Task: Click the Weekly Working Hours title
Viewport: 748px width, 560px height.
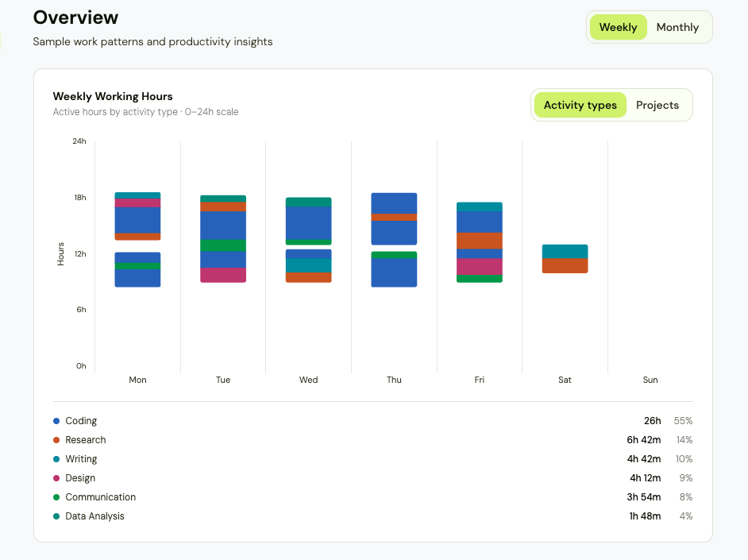Action: [x=113, y=96]
